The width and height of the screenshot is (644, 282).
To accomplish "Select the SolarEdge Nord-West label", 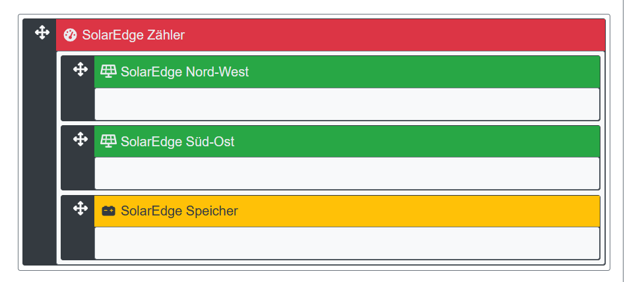I will pos(185,72).
